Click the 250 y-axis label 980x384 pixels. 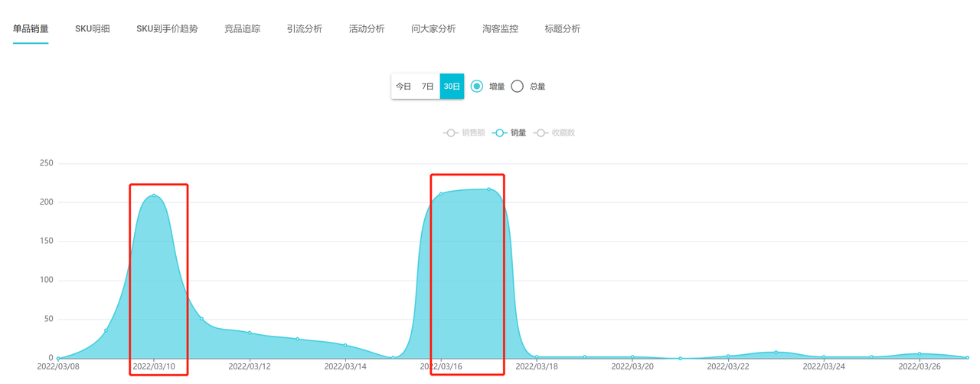46,163
